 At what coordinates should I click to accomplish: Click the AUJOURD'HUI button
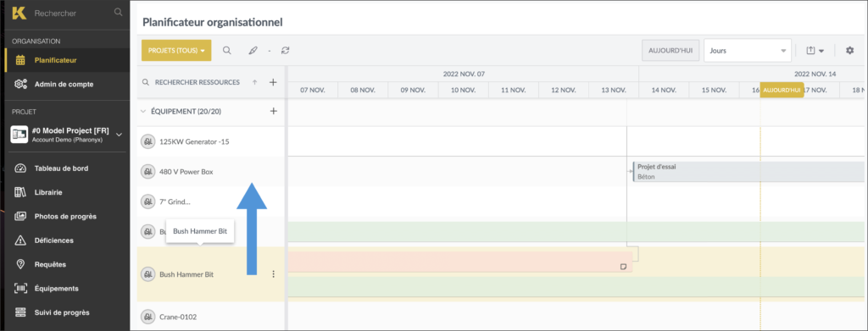coord(671,50)
